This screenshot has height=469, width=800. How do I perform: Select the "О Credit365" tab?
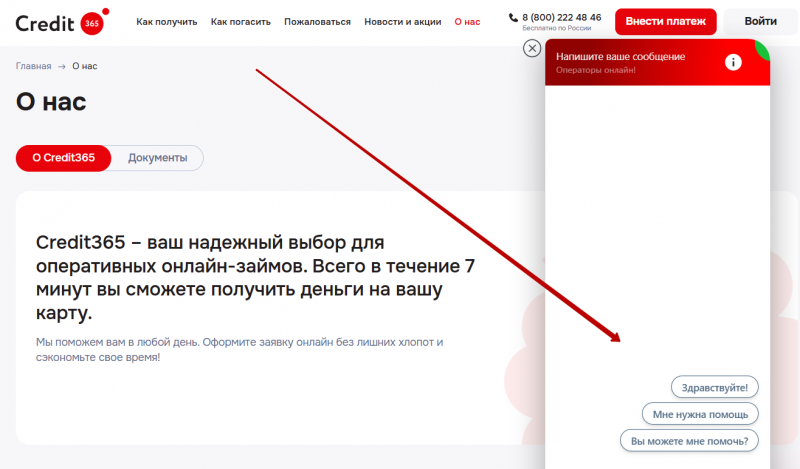(63, 158)
